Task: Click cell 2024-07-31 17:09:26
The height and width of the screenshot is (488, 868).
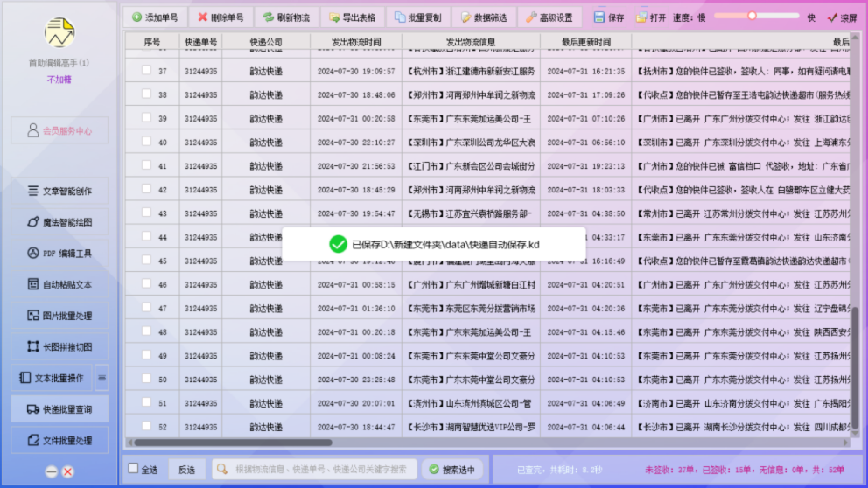Action: [x=585, y=94]
